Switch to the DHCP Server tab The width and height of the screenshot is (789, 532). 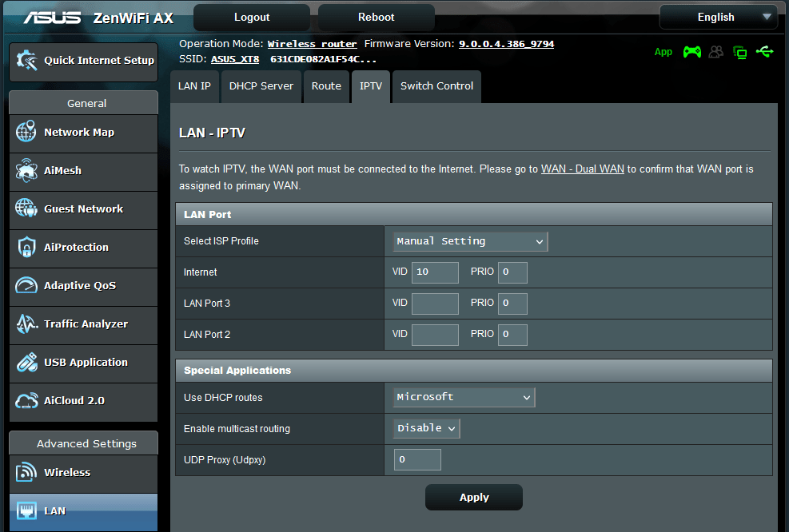click(x=261, y=86)
